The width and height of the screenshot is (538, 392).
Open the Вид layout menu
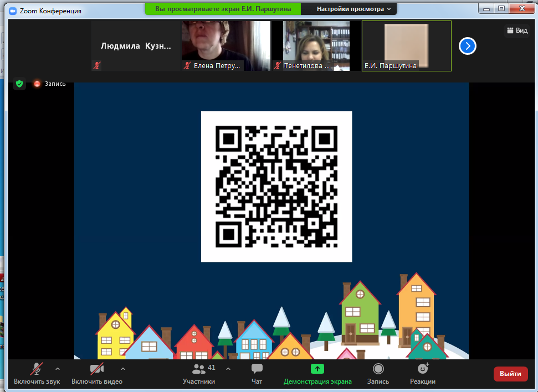coord(516,30)
